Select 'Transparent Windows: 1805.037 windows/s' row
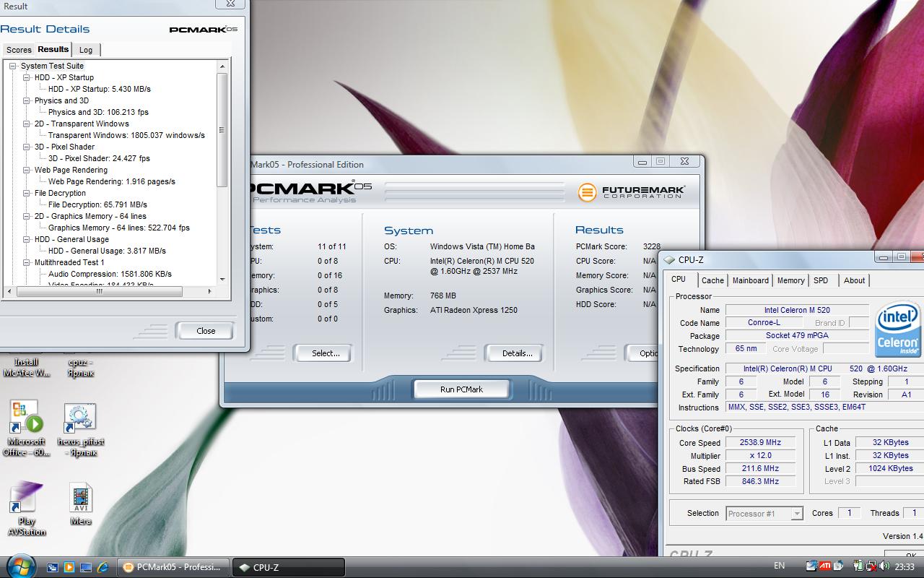This screenshot has height=578, width=924. point(126,135)
